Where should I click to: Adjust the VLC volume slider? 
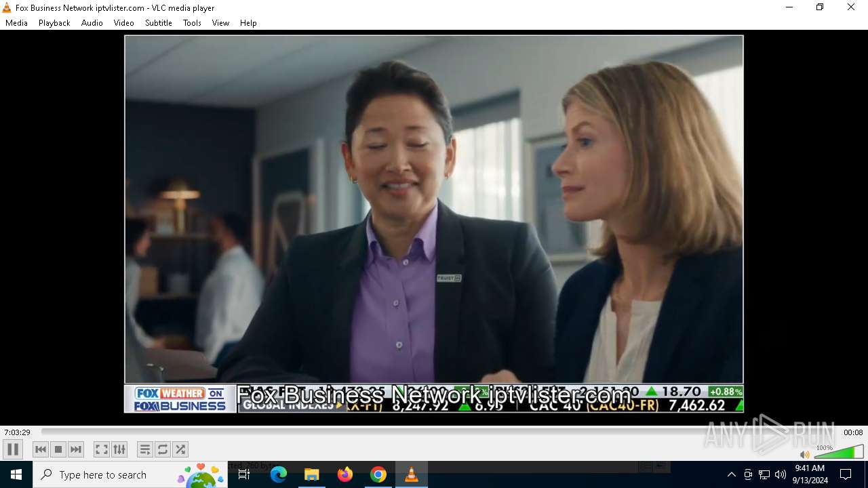[x=839, y=452]
